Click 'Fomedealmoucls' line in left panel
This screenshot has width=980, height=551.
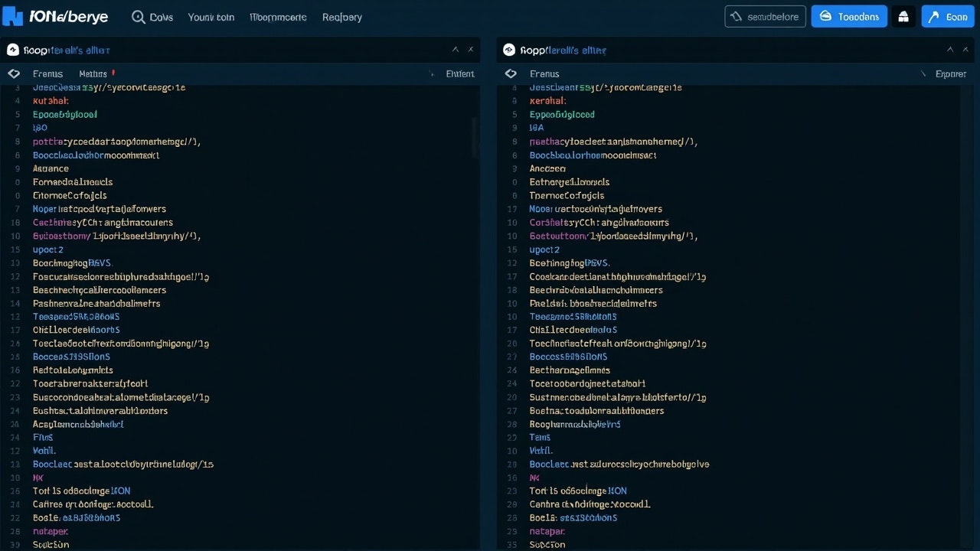(x=73, y=182)
